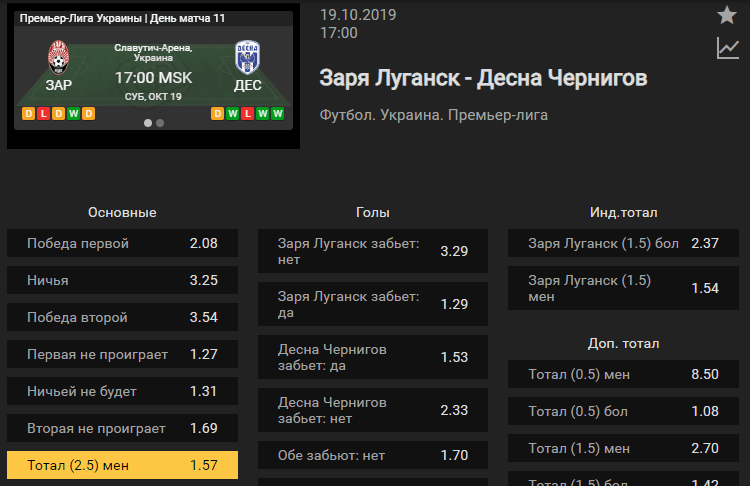Pick Десна Чернигов забьет: нет 2.33
750x486 pixels.
[373, 410]
